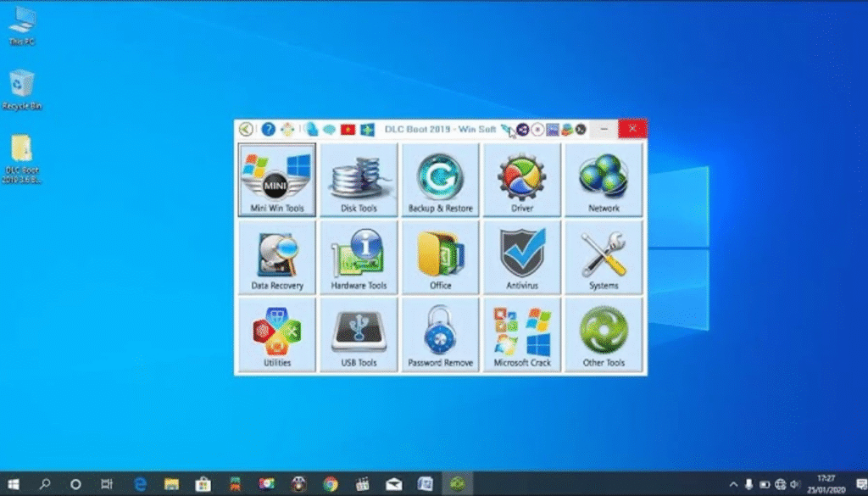Open Password Remove tools
This screenshot has height=496, width=868.
pyautogui.click(x=440, y=335)
